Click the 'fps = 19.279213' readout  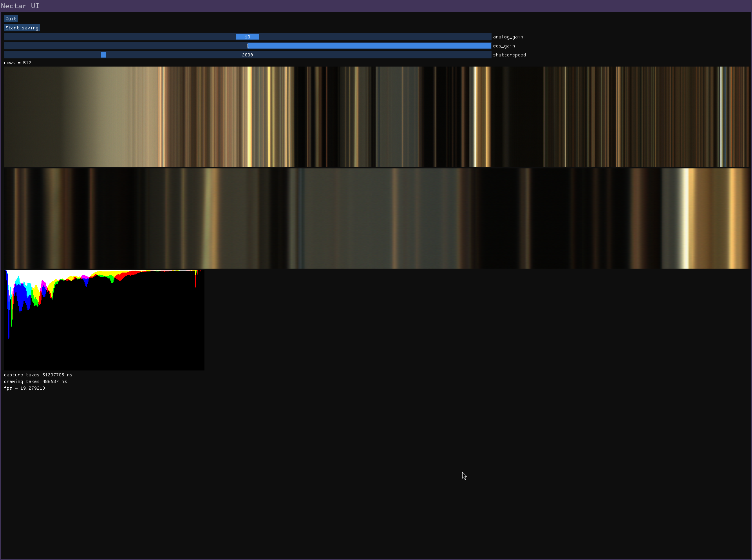tap(24, 388)
